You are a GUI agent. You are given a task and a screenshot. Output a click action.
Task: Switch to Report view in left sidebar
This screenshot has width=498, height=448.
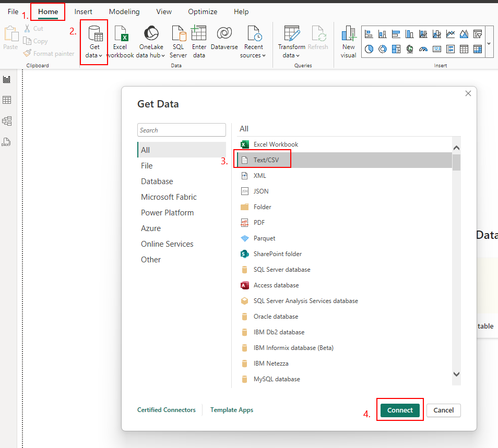click(x=7, y=79)
